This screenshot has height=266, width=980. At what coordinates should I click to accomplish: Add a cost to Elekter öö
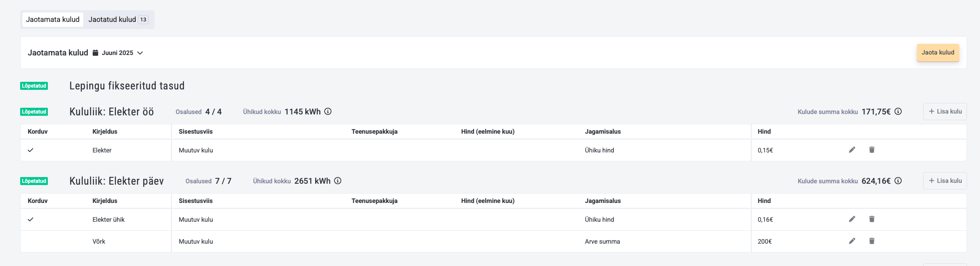click(945, 111)
